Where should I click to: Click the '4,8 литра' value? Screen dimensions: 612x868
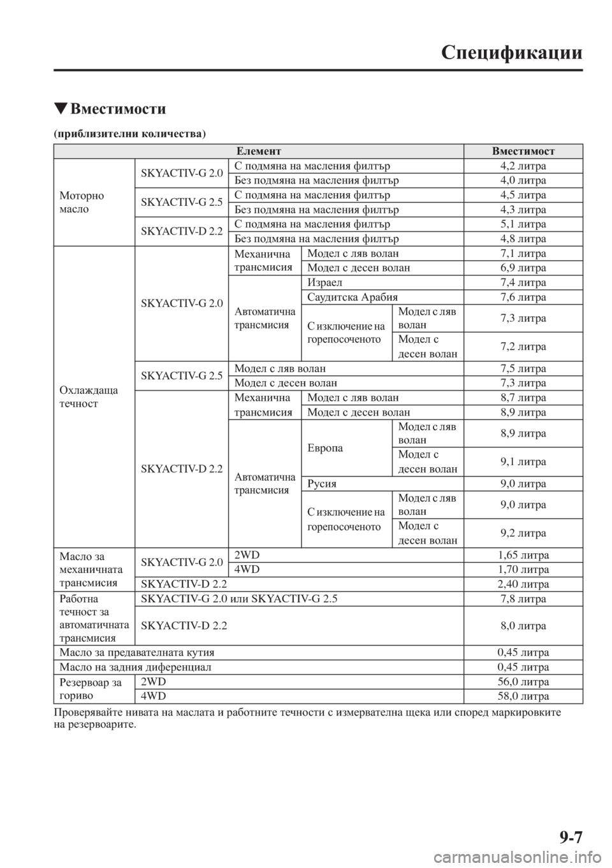coord(523,240)
